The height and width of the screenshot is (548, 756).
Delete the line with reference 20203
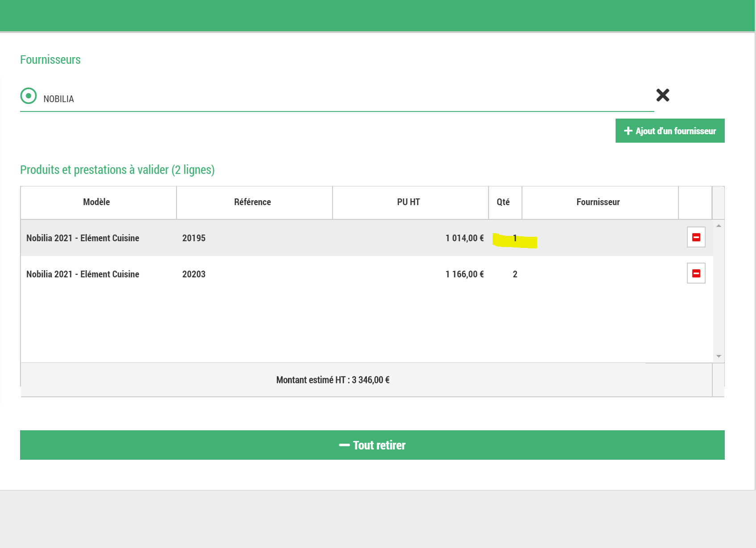pyautogui.click(x=696, y=273)
